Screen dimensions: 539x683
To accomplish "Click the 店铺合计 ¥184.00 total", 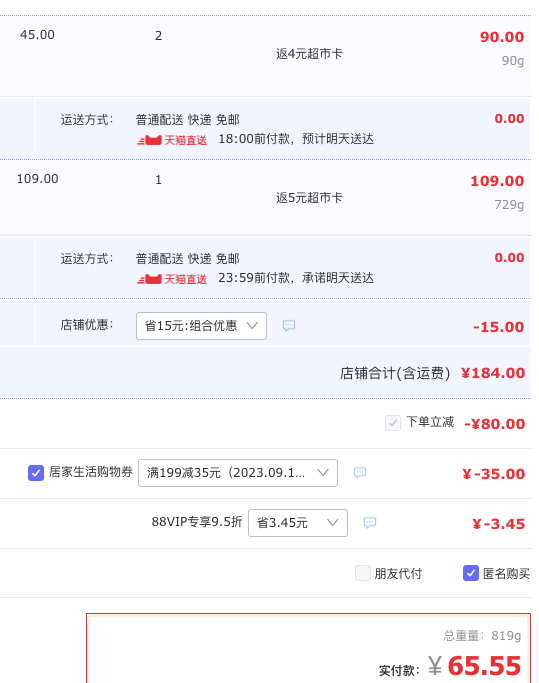I will [x=493, y=373].
